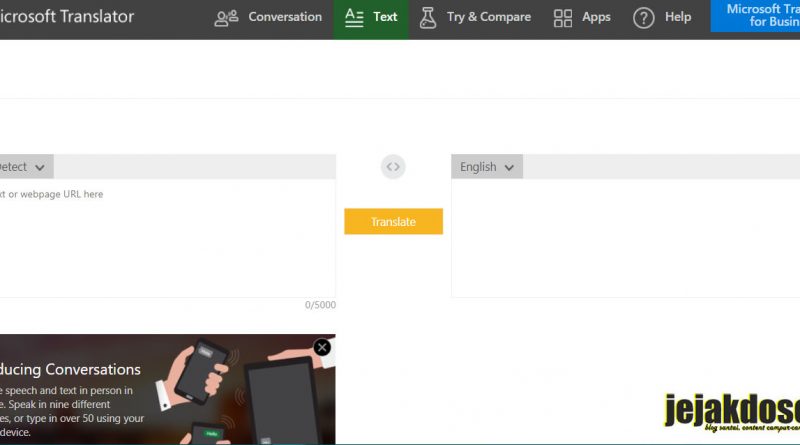Click the Text tab's A-lines icon

[x=354, y=17]
